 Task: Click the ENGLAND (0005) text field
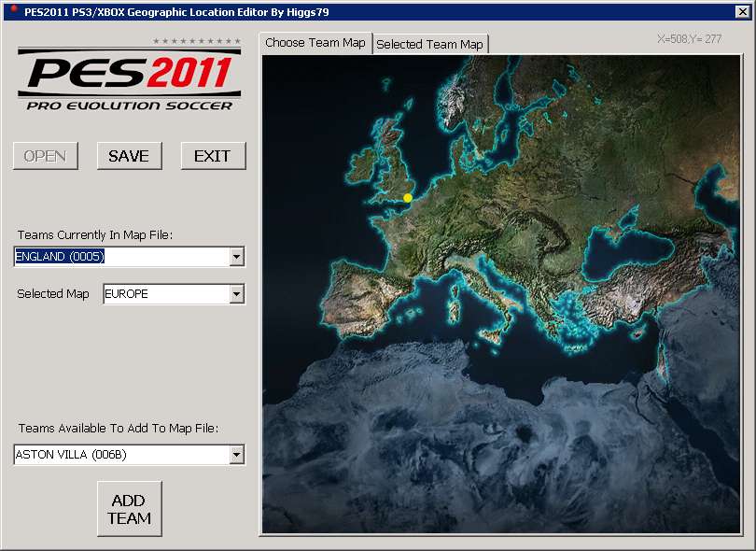(x=121, y=257)
